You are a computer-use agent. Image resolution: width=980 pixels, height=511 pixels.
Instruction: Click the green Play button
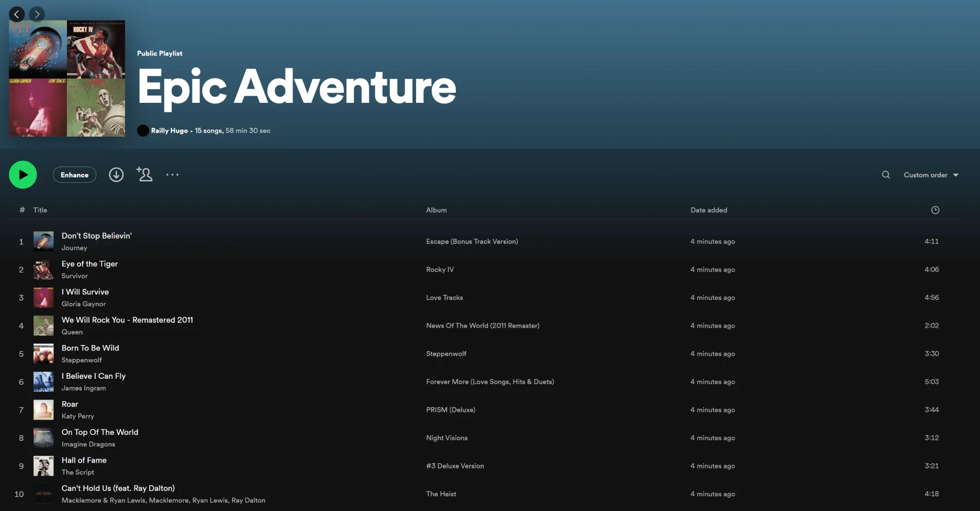pos(23,175)
